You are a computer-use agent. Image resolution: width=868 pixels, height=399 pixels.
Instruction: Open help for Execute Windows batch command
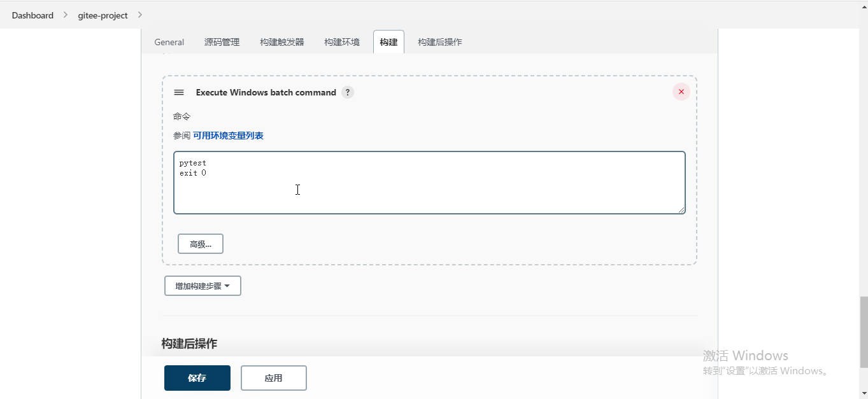348,92
